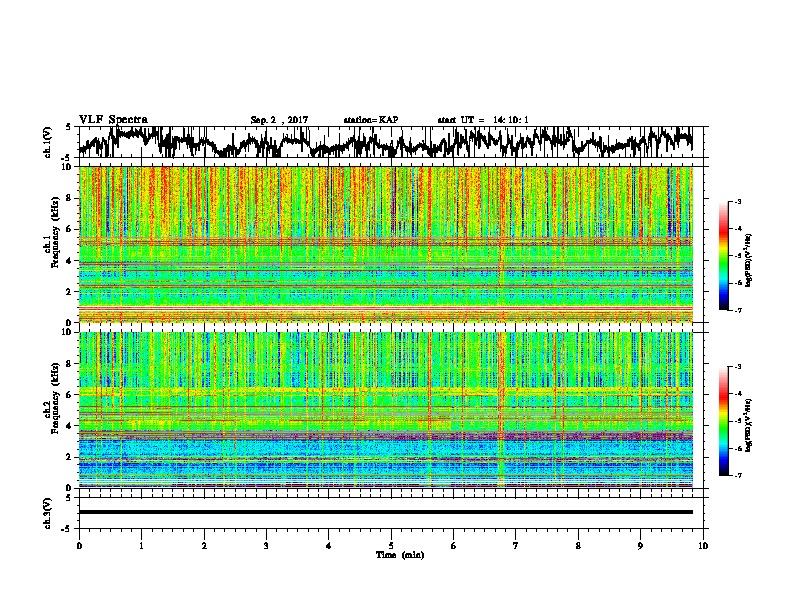Click time axis tick label "0"
The image size is (792, 612).
[79, 546]
